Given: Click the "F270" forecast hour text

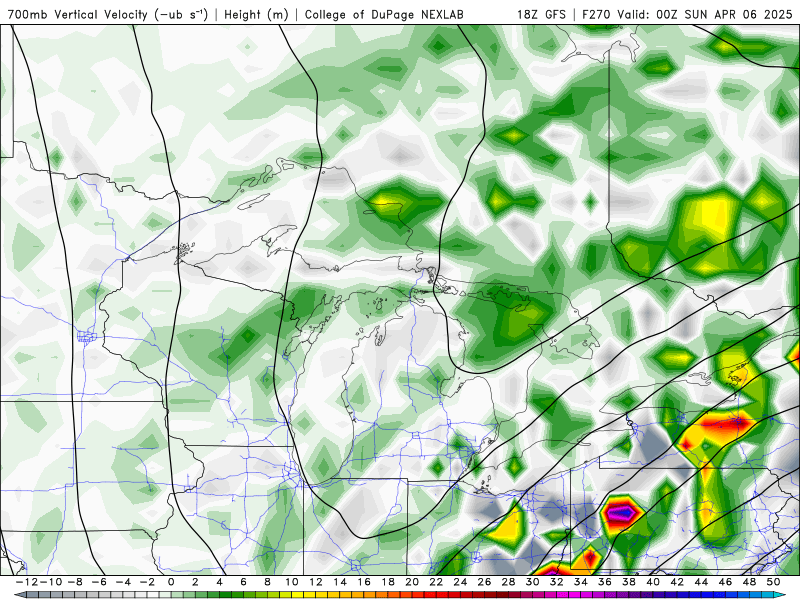Looking at the screenshot, I should pyautogui.click(x=597, y=14).
